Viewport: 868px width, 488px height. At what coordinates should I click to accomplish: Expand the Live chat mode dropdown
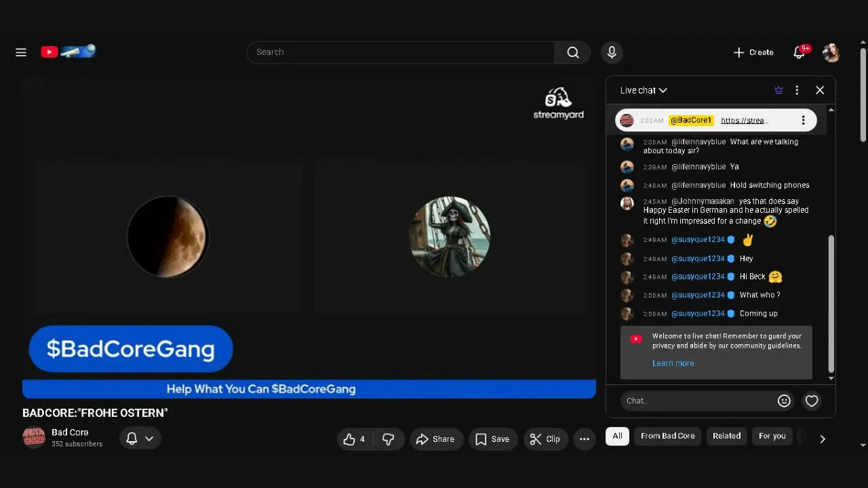tap(644, 90)
